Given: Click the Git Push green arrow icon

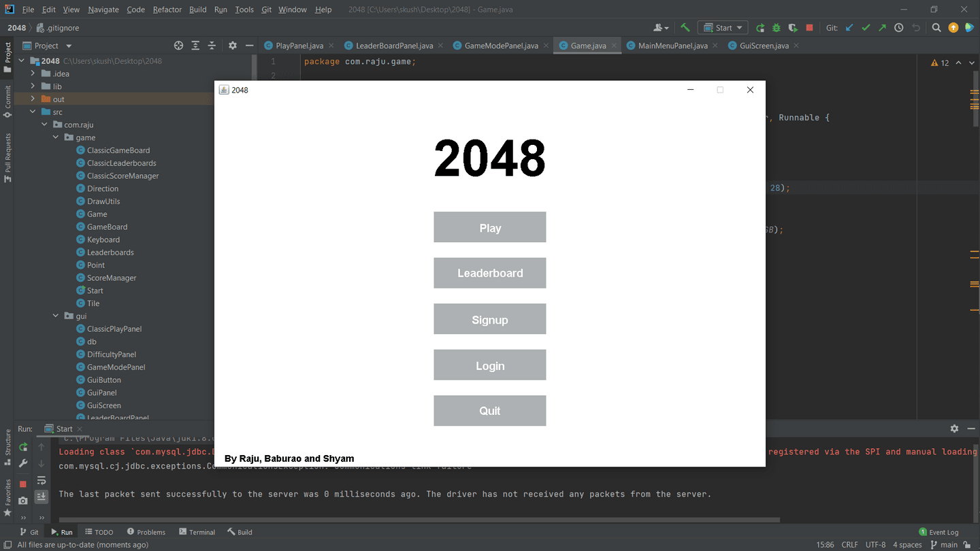Looking at the screenshot, I should click(x=882, y=28).
